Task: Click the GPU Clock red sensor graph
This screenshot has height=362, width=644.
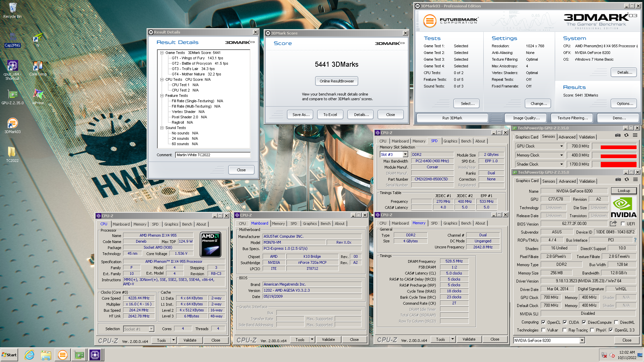Action: [618, 147]
